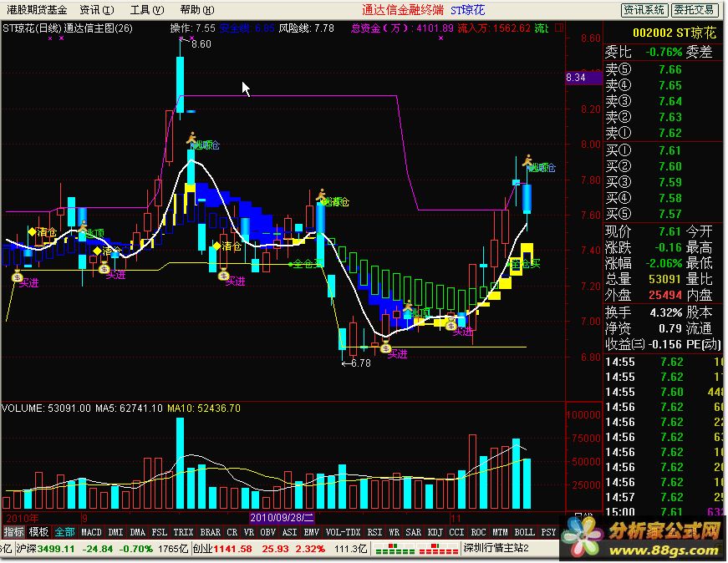Click the 委托交易 button
This screenshot has width=728, height=563.
[695, 10]
